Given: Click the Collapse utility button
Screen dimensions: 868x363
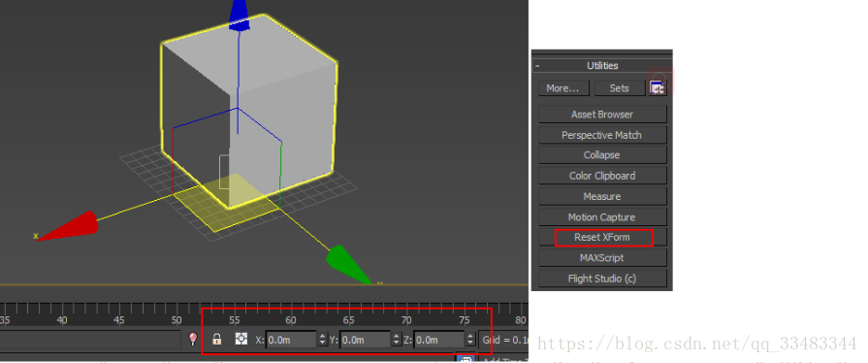Looking at the screenshot, I should pos(602,155).
